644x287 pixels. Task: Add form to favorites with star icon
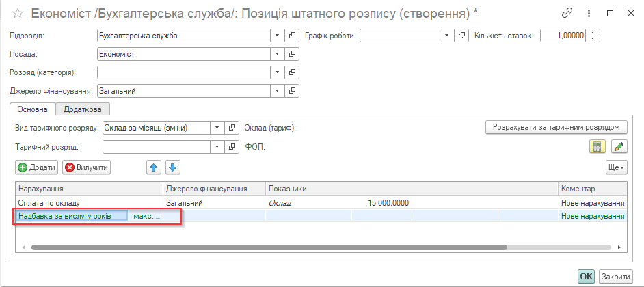point(18,14)
